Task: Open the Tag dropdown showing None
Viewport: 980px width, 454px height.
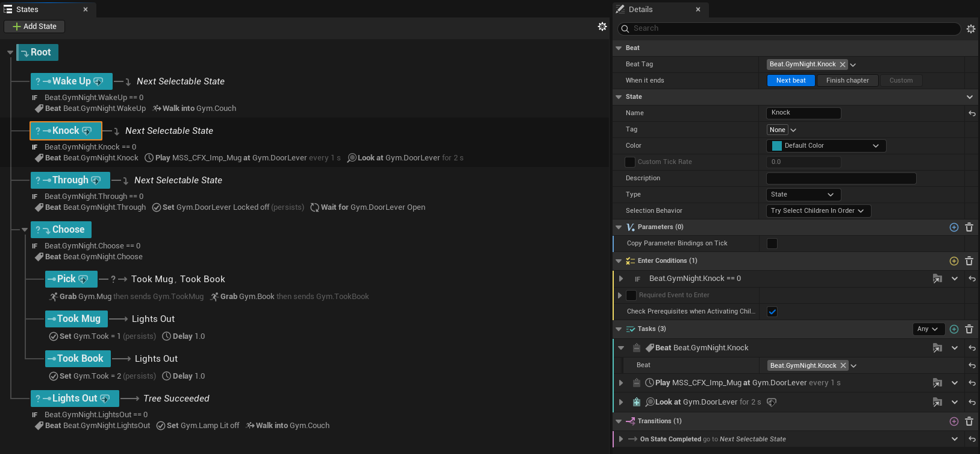Action: [782, 130]
